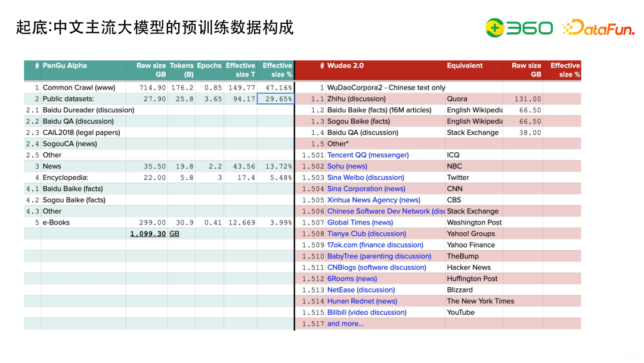Screen dimensions: 644x363
Task: Click the 1,099.30 total value
Action: (148, 233)
